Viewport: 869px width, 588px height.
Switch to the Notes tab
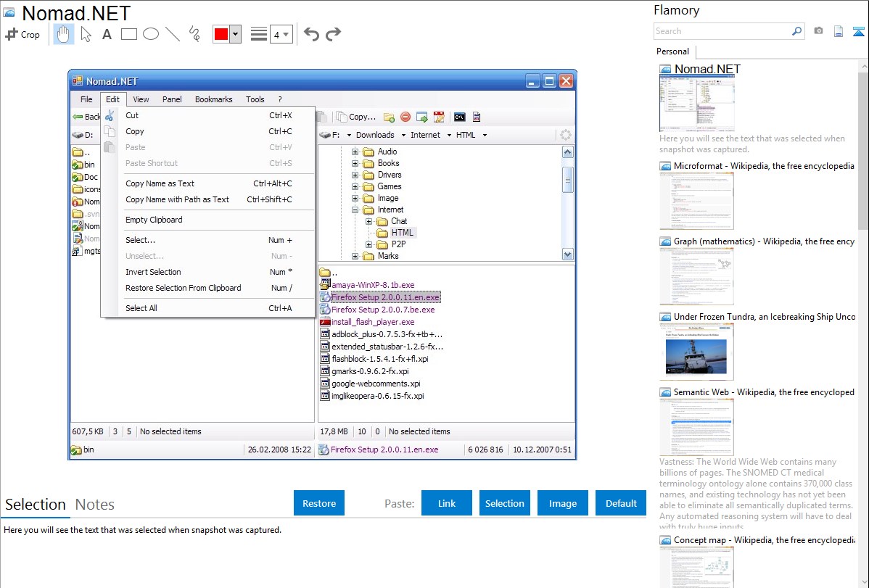coord(95,505)
